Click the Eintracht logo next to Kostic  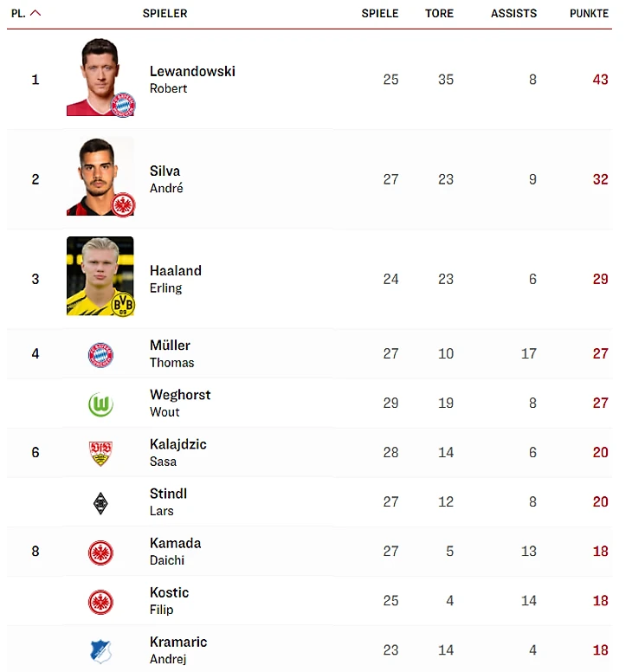pos(100,602)
